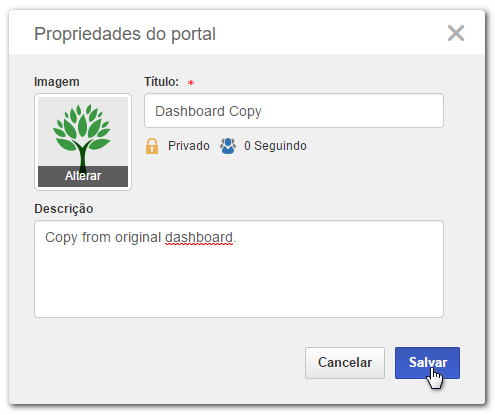This screenshot has height=415, width=495.
Task: Click the Propriedades do portal header title
Action: (x=125, y=34)
